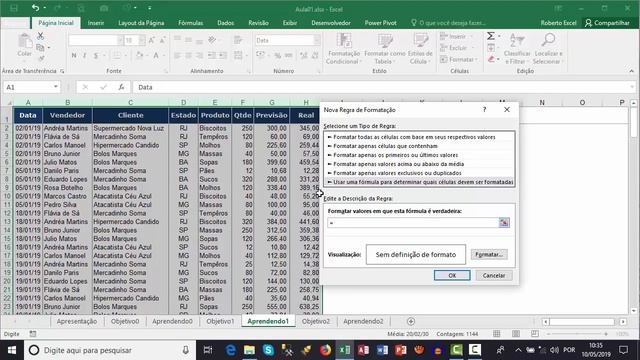Image resolution: width=640 pixels, height=360 pixels.
Task: Toggle bold N formatting
Action: coord(74,55)
